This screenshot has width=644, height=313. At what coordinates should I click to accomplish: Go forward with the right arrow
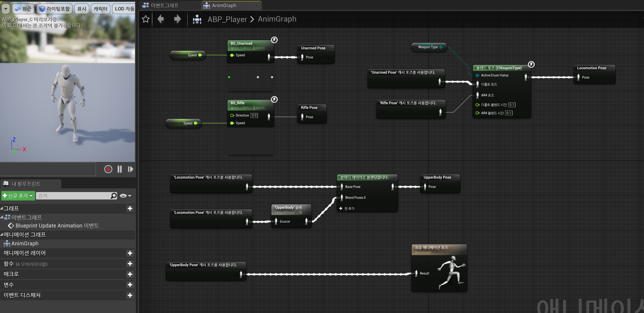coord(177,19)
